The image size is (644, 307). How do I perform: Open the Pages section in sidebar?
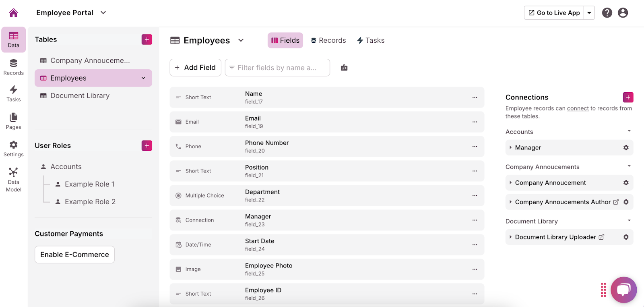coord(13,121)
